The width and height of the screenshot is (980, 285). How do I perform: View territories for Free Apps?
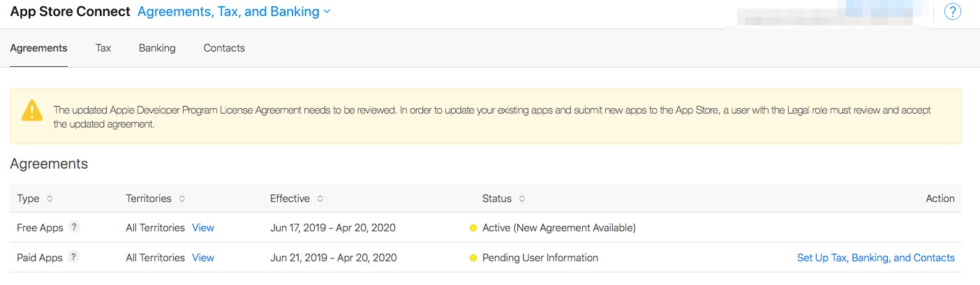[x=203, y=228]
